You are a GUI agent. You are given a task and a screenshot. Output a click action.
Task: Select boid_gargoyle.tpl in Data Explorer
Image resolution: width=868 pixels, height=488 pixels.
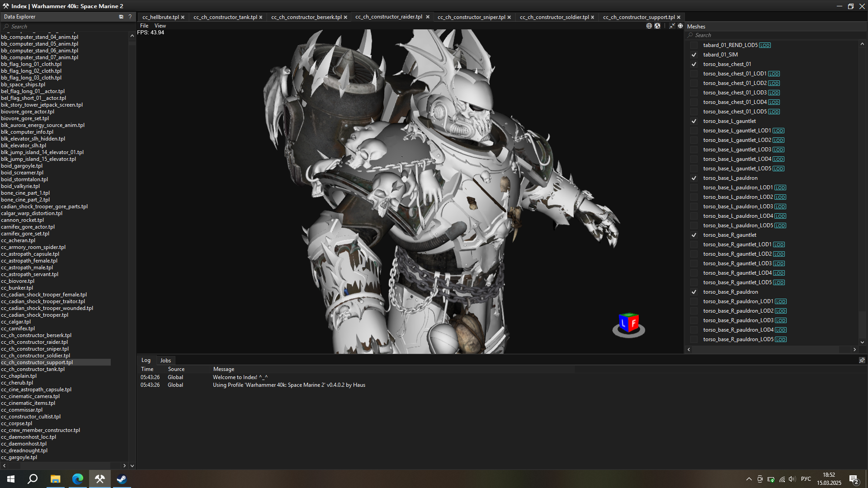coord(22,166)
